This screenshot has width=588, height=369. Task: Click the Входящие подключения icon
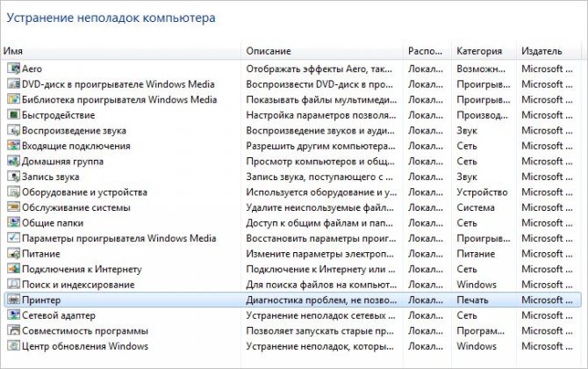click(13, 145)
